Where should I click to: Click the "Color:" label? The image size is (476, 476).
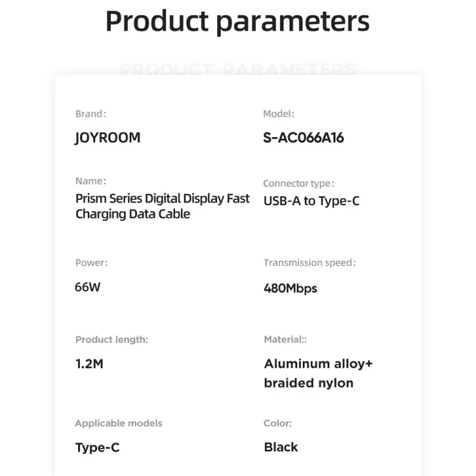[x=277, y=423]
